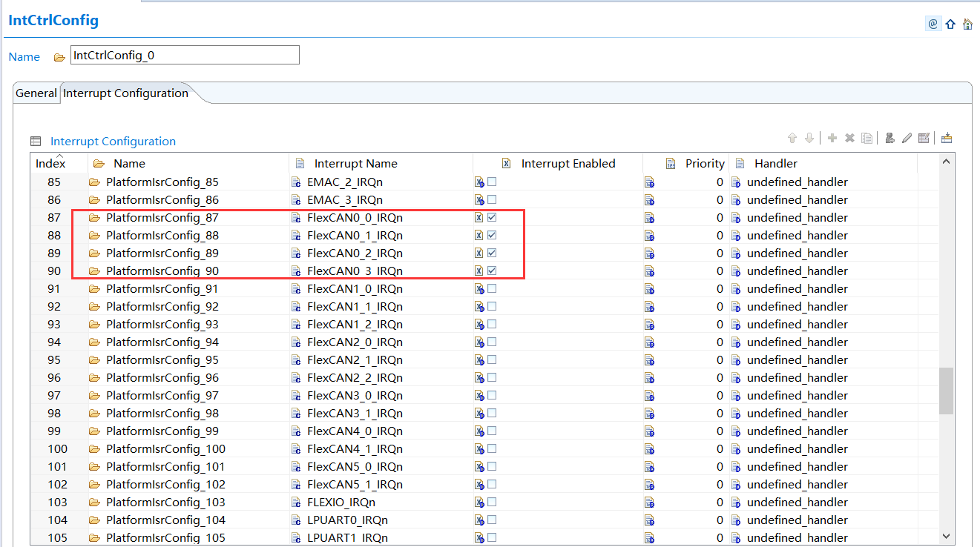Duplicate element using the copy pages icon

click(x=866, y=138)
